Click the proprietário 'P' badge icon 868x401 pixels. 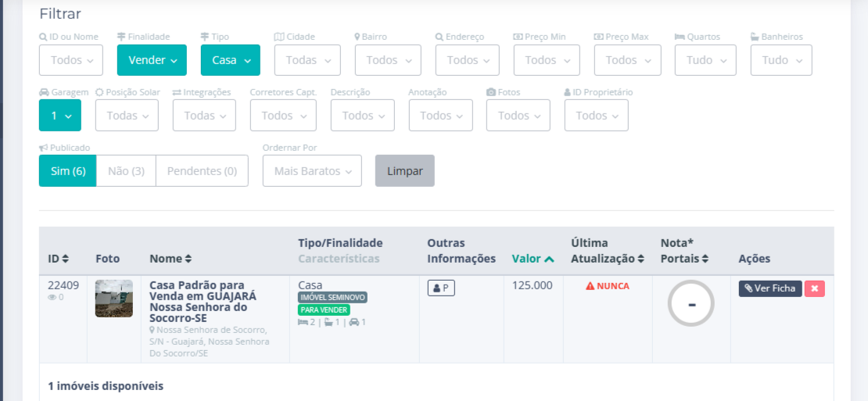441,288
